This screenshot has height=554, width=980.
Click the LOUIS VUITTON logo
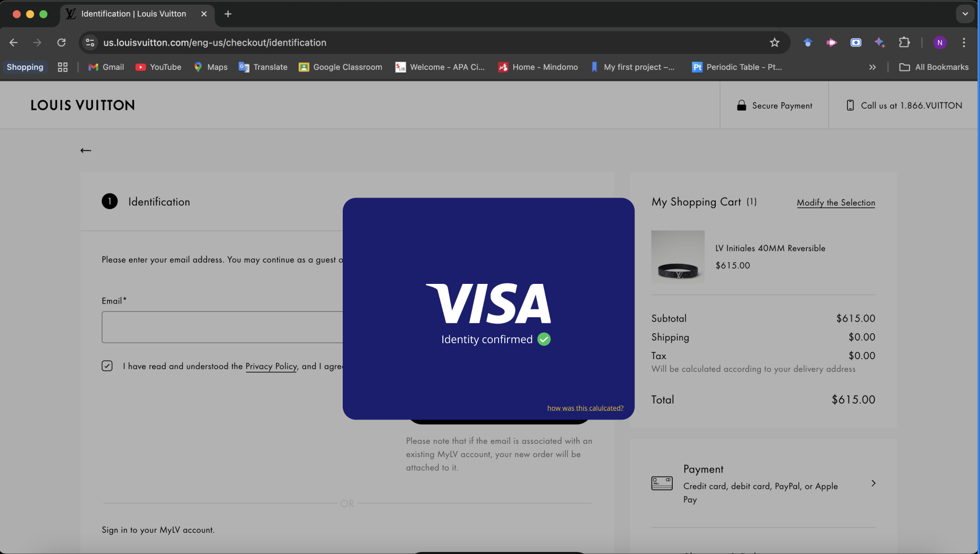tap(83, 105)
